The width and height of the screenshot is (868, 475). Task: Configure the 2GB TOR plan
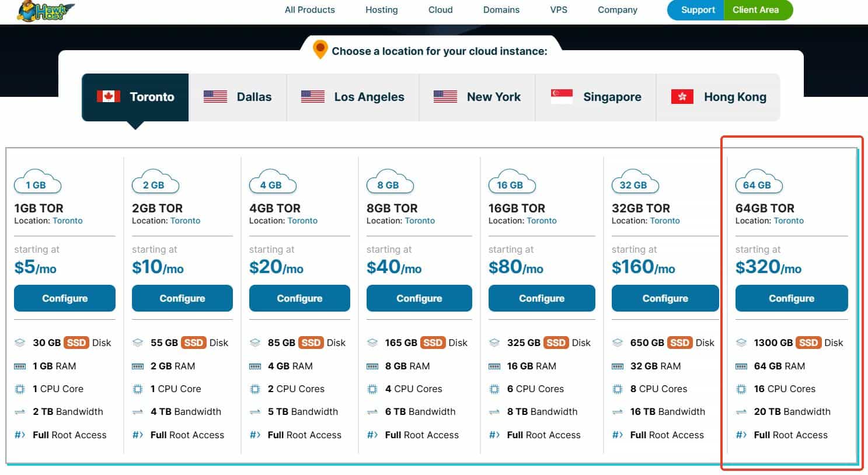pos(182,298)
